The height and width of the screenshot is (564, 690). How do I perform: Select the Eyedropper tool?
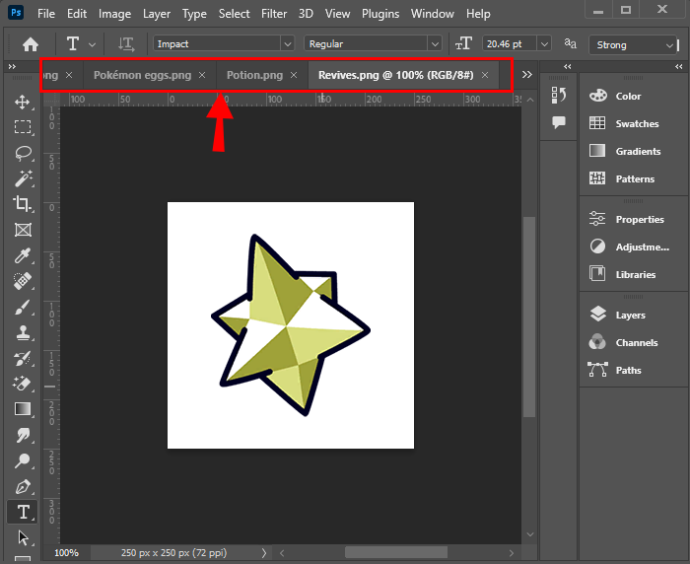point(23,255)
